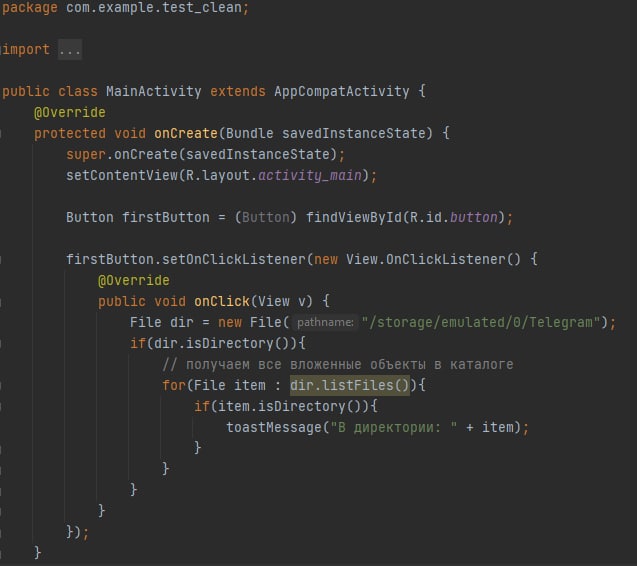637x566 pixels.
Task: Click the onCreate method name in declaration
Action: pyautogui.click(x=186, y=133)
